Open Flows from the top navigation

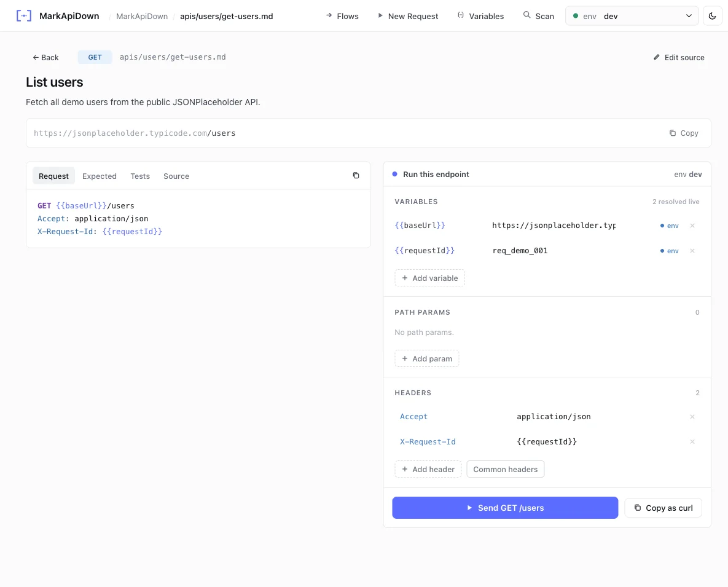pyautogui.click(x=342, y=16)
